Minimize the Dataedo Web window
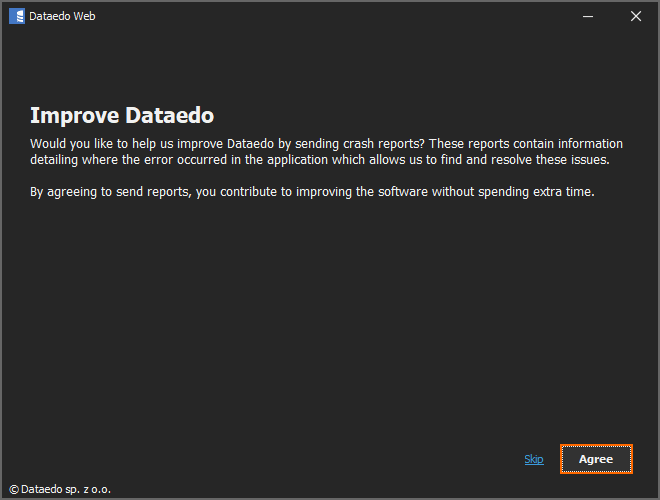This screenshot has width=660, height=500. coord(590,16)
